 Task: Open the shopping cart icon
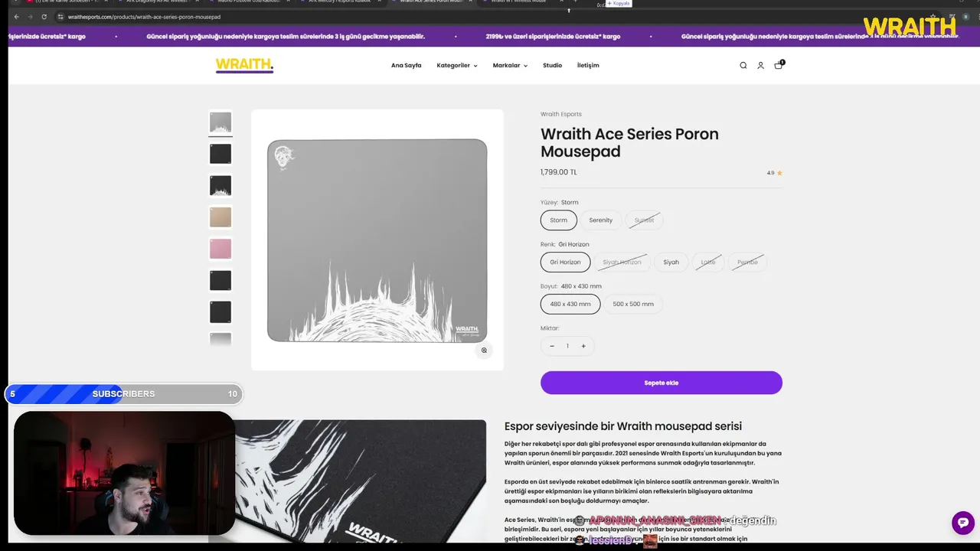[779, 65]
